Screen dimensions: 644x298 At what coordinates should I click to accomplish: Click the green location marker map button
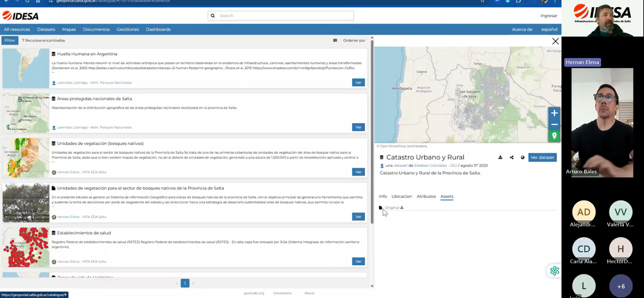pos(554,136)
